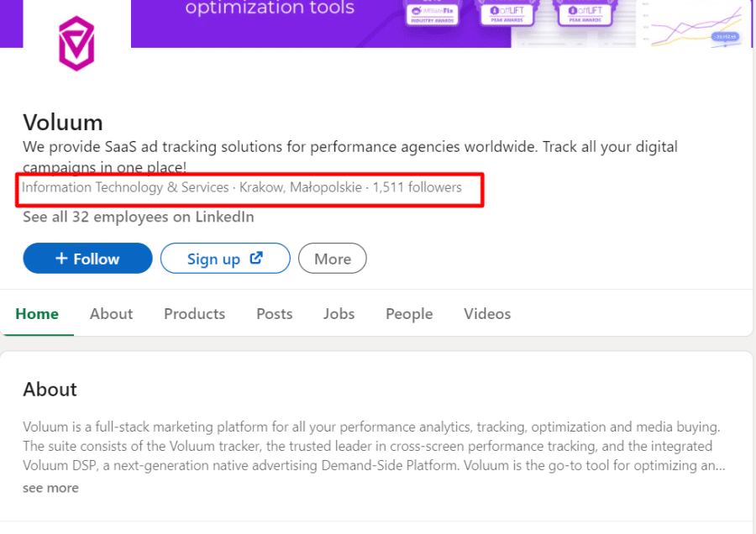Click the About description paragraph

click(374, 446)
